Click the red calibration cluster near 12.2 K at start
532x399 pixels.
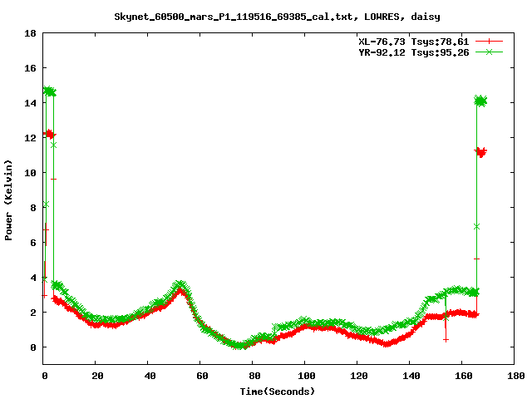pyautogui.click(x=50, y=135)
